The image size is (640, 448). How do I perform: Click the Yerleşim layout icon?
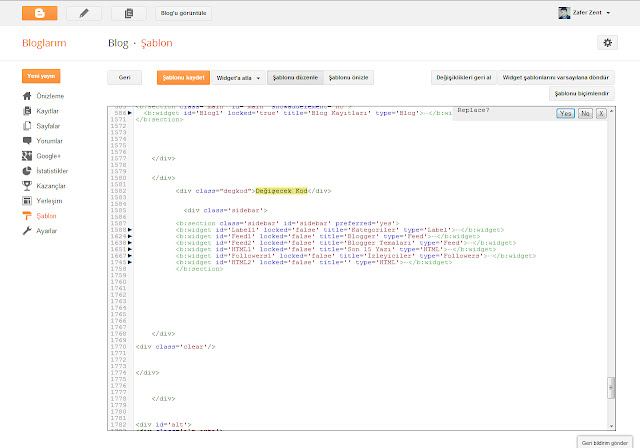pyautogui.click(x=27, y=201)
